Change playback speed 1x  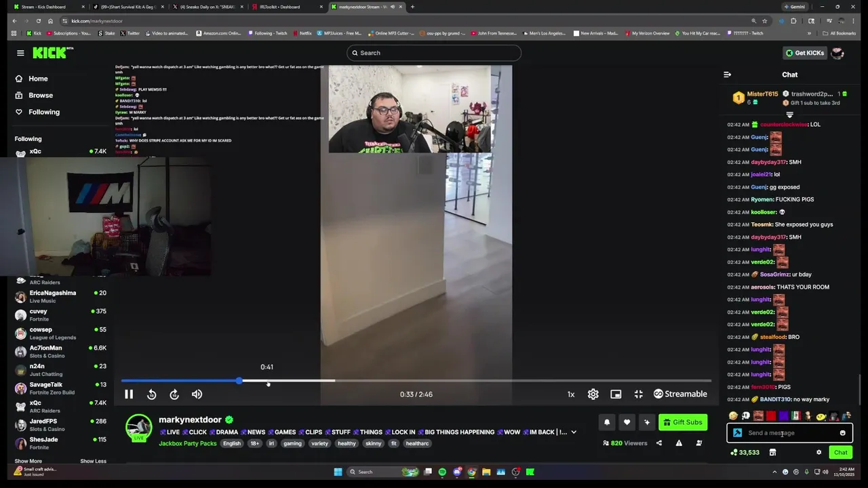pyautogui.click(x=571, y=394)
